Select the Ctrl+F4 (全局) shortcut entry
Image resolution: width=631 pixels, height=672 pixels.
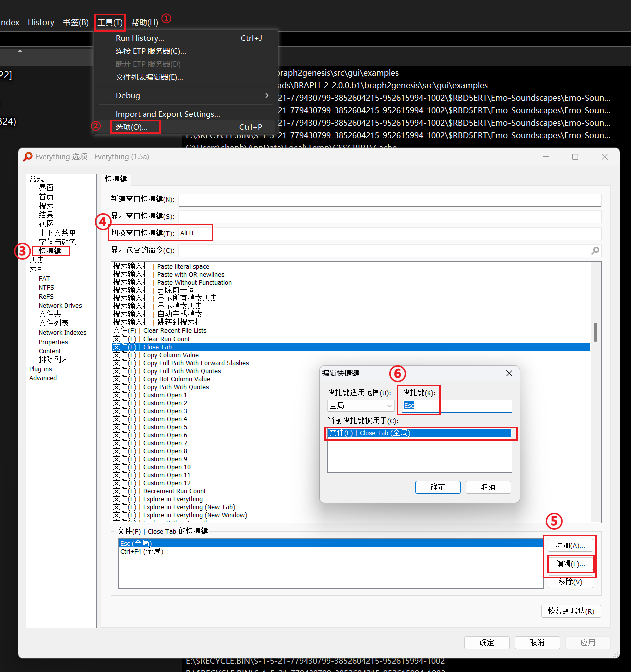point(331,552)
